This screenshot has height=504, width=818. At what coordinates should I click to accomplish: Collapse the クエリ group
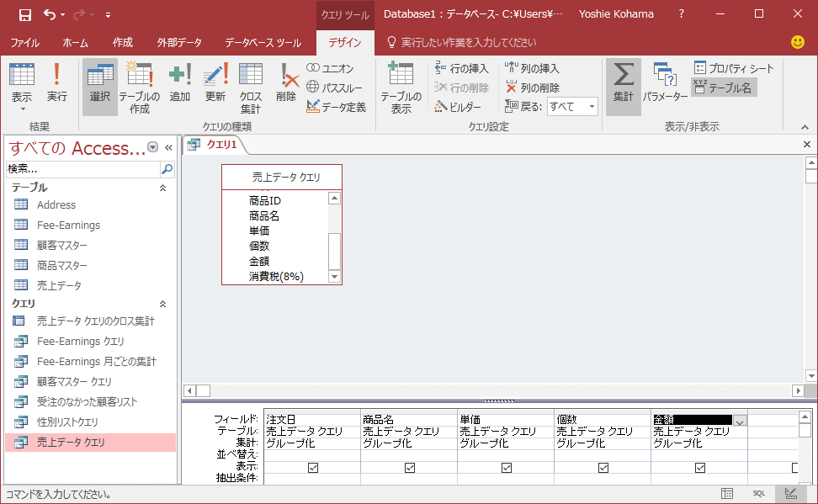(162, 304)
